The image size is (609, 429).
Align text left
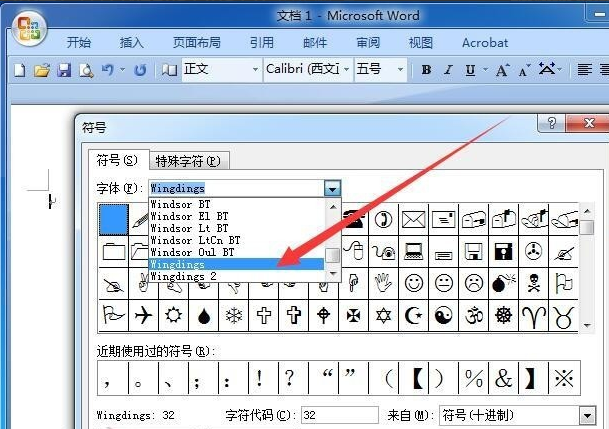coord(585,70)
